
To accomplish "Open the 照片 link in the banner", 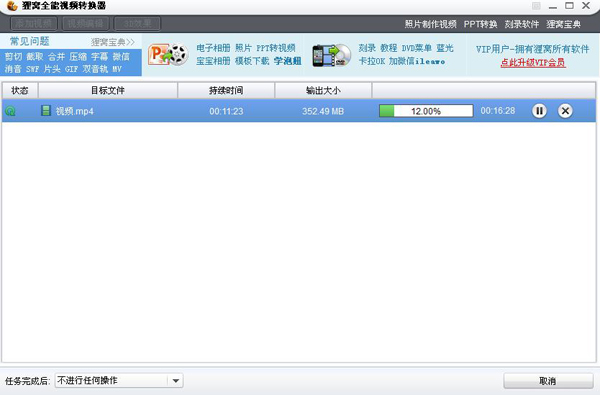I will pos(243,48).
